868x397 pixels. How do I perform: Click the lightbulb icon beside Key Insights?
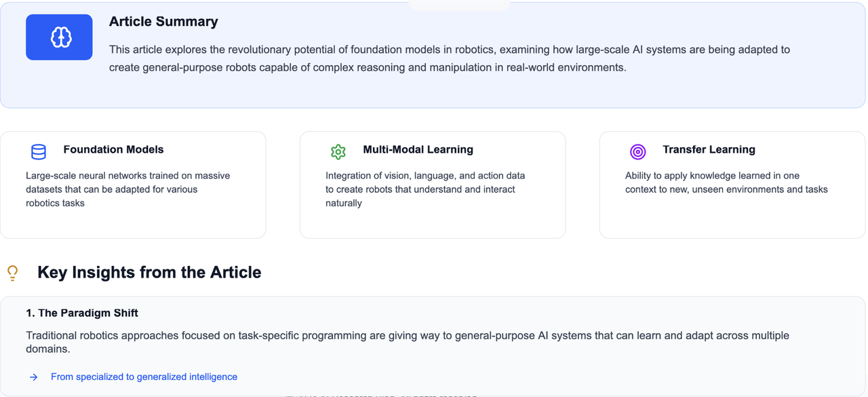[12, 273]
